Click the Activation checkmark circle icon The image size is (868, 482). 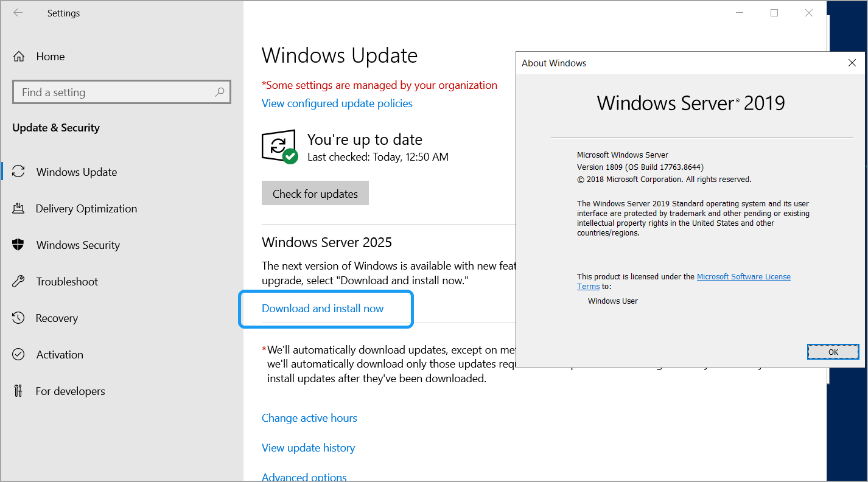pyautogui.click(x=18, y=354)
